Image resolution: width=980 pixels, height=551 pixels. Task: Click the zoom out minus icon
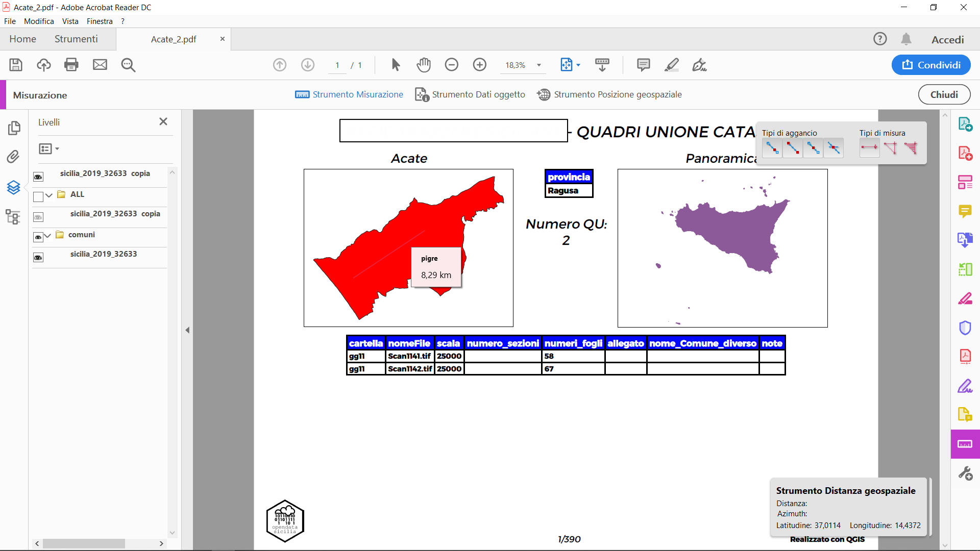pos(452,65)
